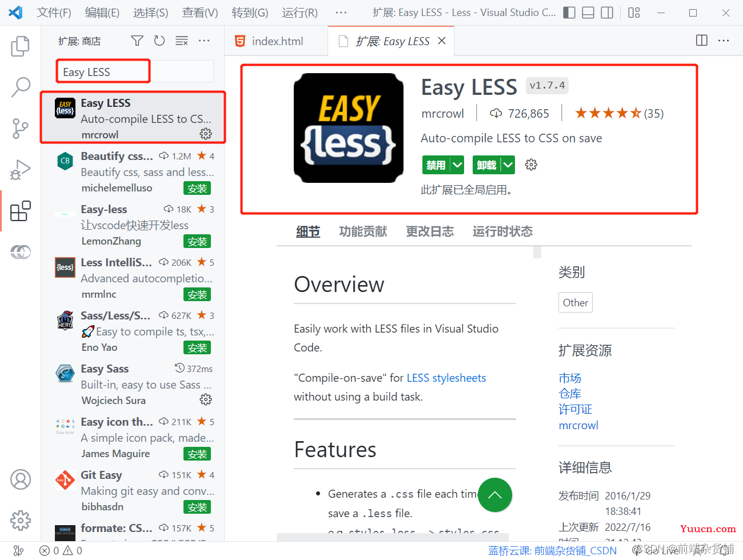743x560 pixels.
Task: Open the title bar overflow menu (…)
Action: click(x=341, y=13)
